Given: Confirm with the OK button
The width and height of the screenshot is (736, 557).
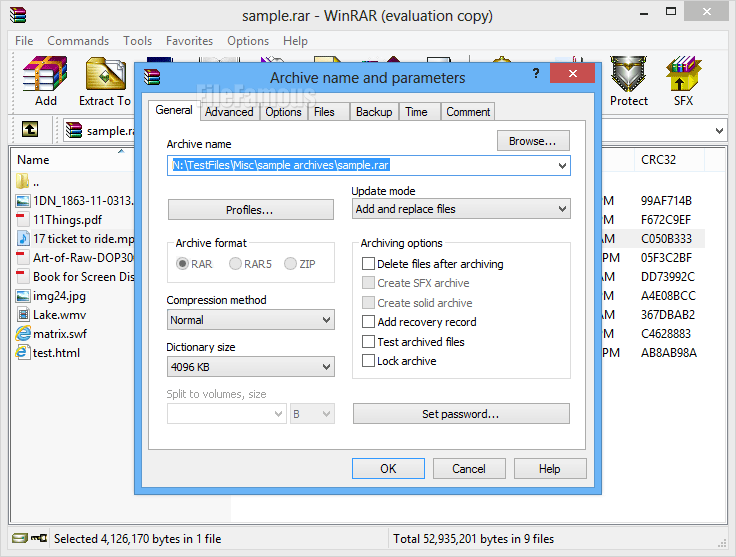Looking at the screenshot, I should click(388, 469).
